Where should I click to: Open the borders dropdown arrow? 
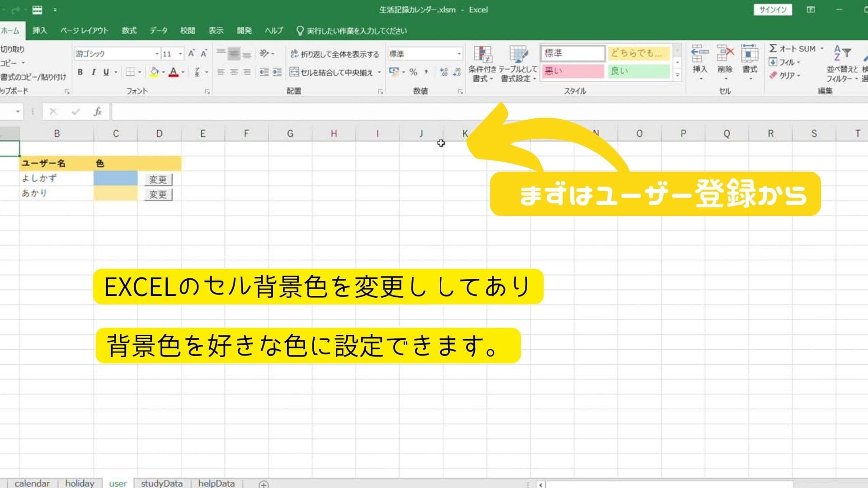[x=139, y=72]
